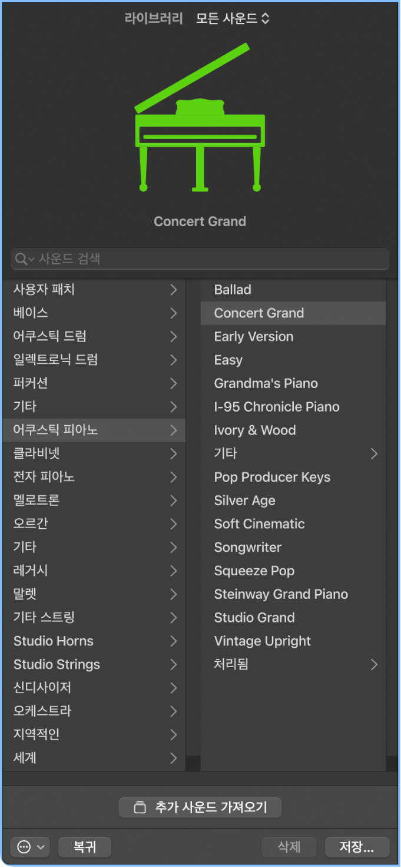This screenshot has width=401, height=868.
Task: Open the 세계 category
Action: point(94,758)
